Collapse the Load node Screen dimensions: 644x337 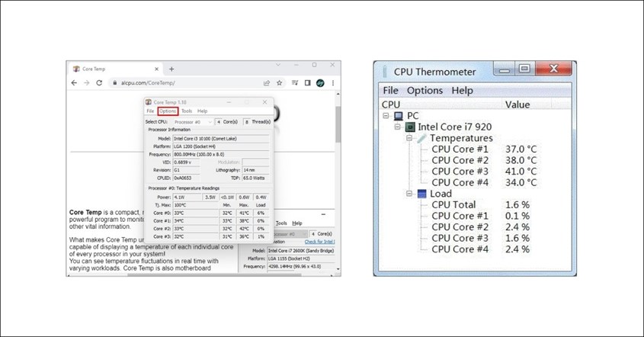[x=409, y=193]
